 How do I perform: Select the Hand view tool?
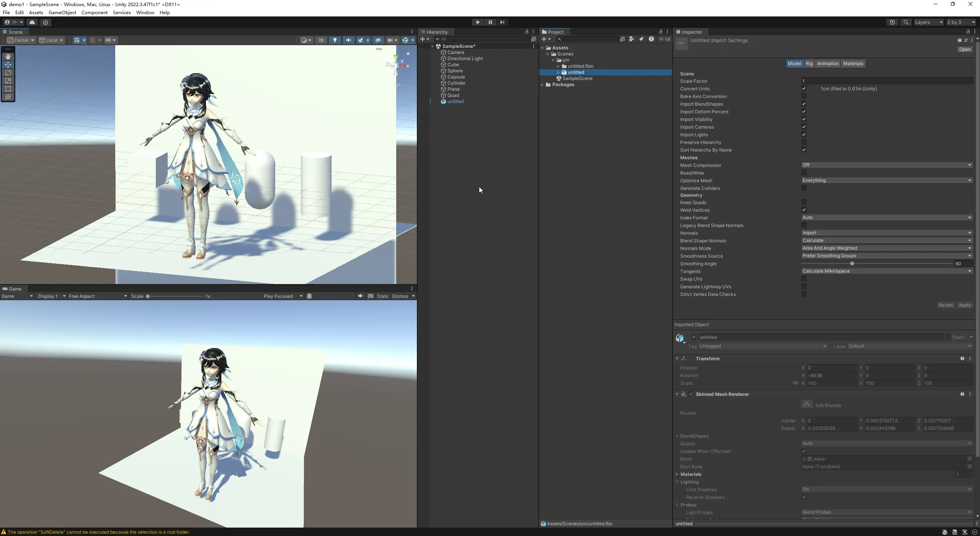(8, 56)
